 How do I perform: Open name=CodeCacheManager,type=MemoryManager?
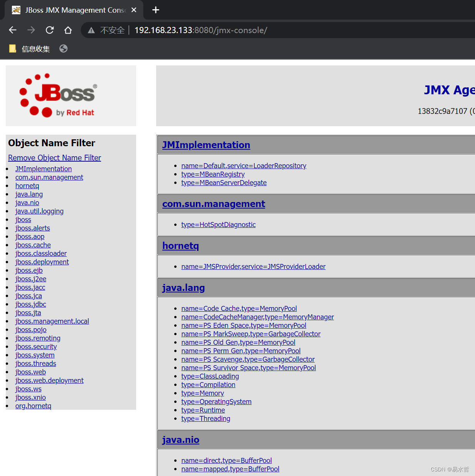point(258,317)
